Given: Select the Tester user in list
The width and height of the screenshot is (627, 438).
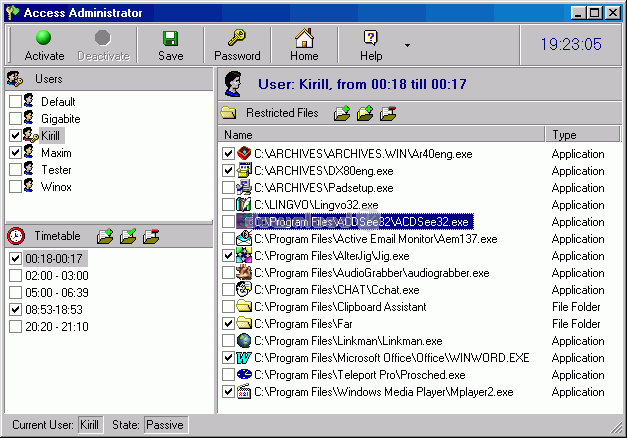Looking at the screenshot, I should tap(56, 169).
